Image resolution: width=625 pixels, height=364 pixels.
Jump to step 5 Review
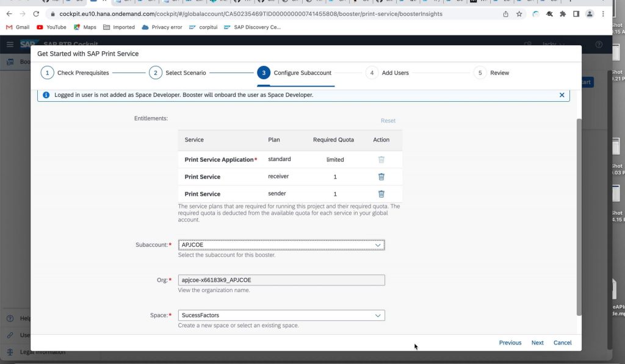point(491,73)
